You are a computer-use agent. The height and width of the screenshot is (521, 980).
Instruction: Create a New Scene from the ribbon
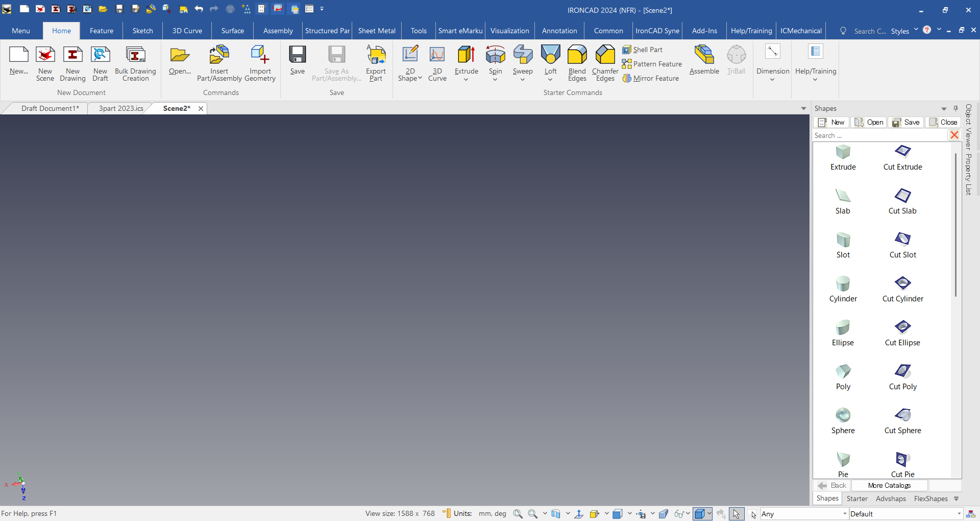pyautogui.click(x=45, y=63)
